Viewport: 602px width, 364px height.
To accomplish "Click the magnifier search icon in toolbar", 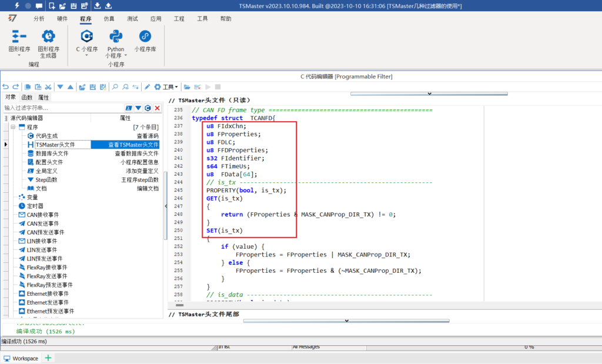I will (115, 86).
